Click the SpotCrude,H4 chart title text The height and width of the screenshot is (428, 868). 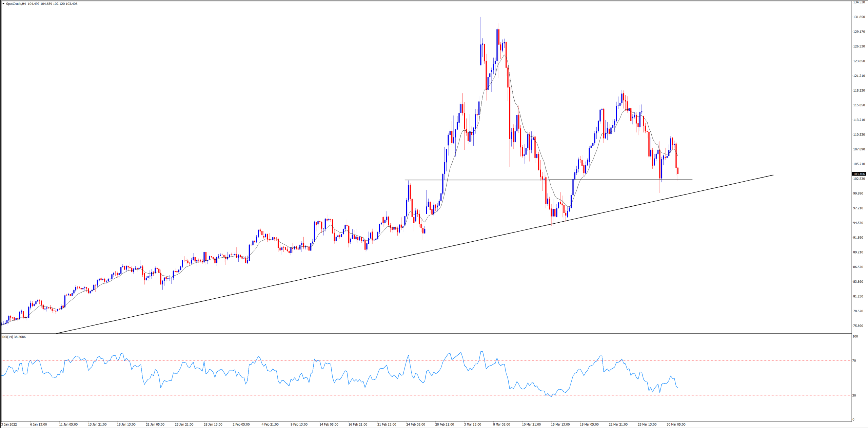click(16, 4)
